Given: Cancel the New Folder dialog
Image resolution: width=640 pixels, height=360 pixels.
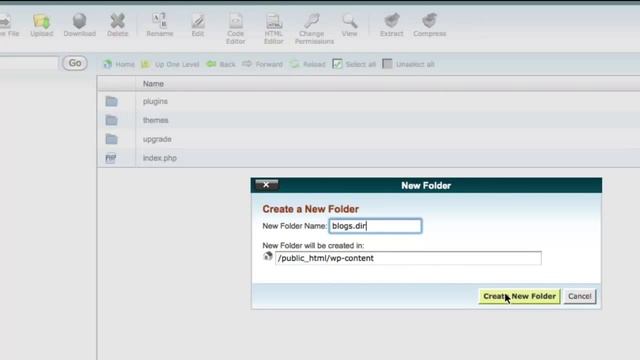Looking at the screenshot, I should coord(580,296).
